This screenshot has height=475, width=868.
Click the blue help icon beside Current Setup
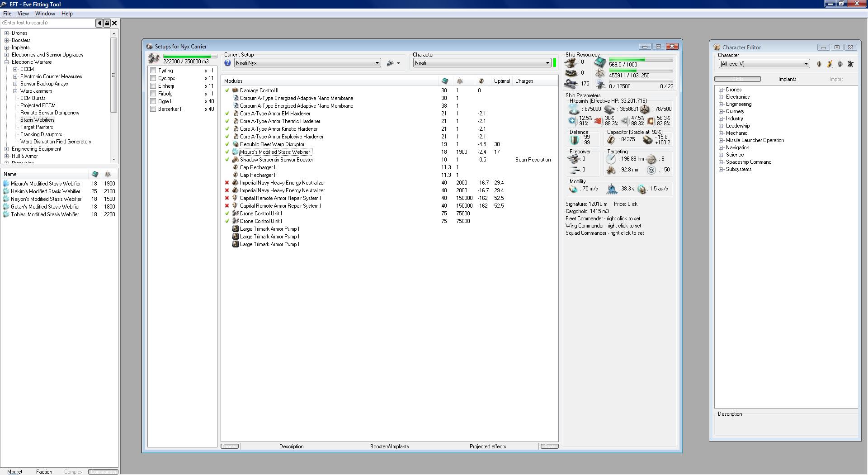[x=228, y=63]
